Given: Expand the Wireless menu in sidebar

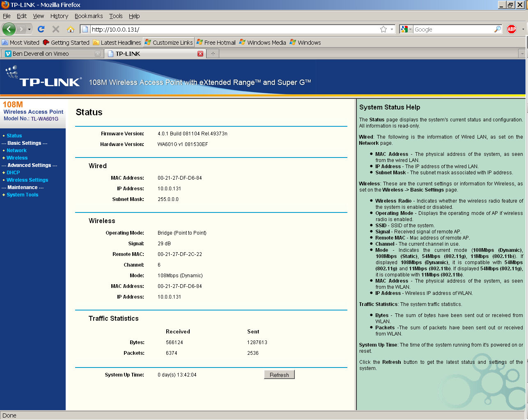Looking at the screenshot, I should [17, 158].
